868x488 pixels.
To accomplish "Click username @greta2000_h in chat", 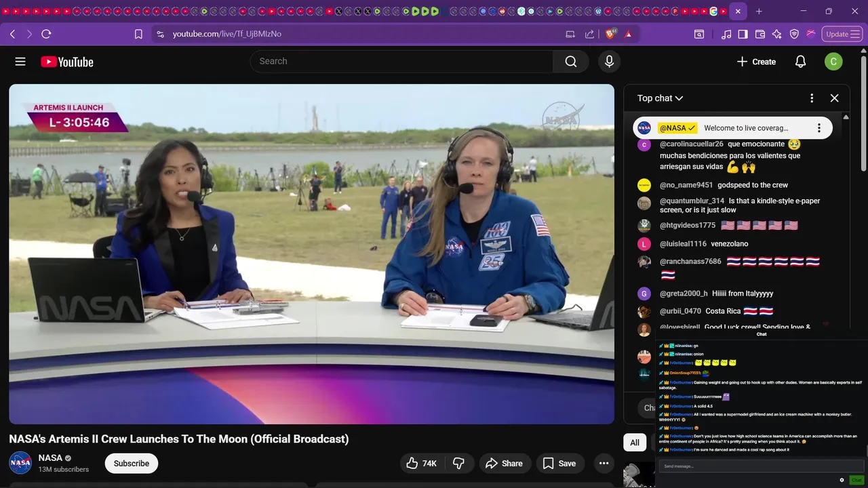I will [684, 293].
